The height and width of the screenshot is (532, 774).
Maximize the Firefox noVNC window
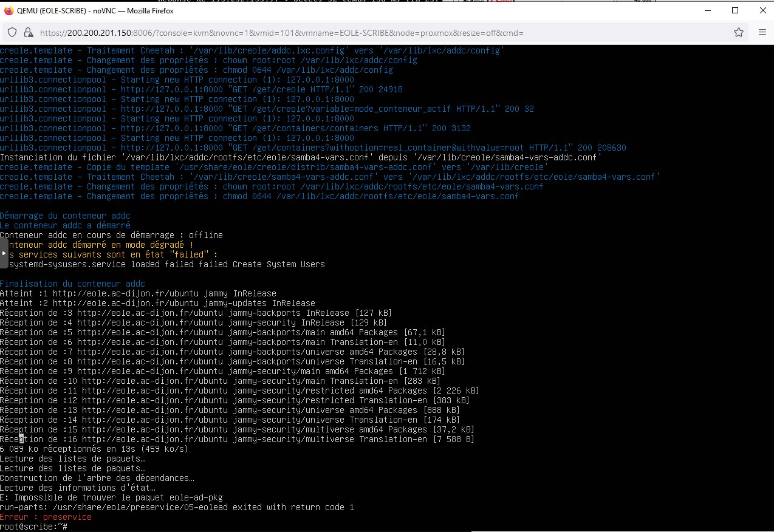coord(735,10)
